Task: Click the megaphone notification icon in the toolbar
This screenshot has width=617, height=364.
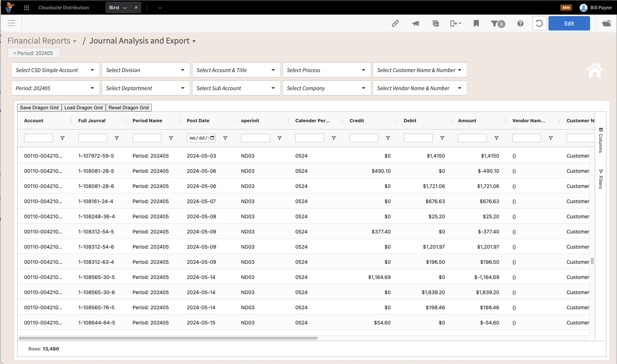Action: 415,23
